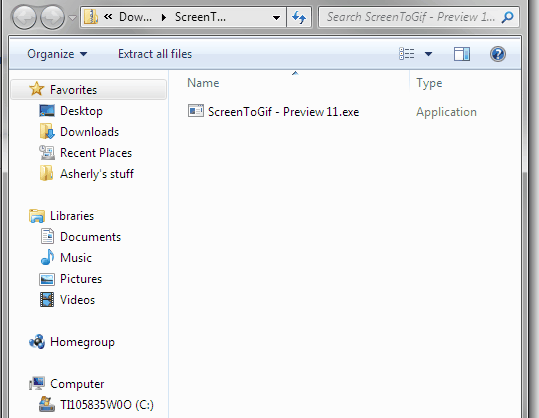Screen dimensions: 539x418
Task: Click the Refresh button
Action: pyautogui.click(x=299, y=17)
